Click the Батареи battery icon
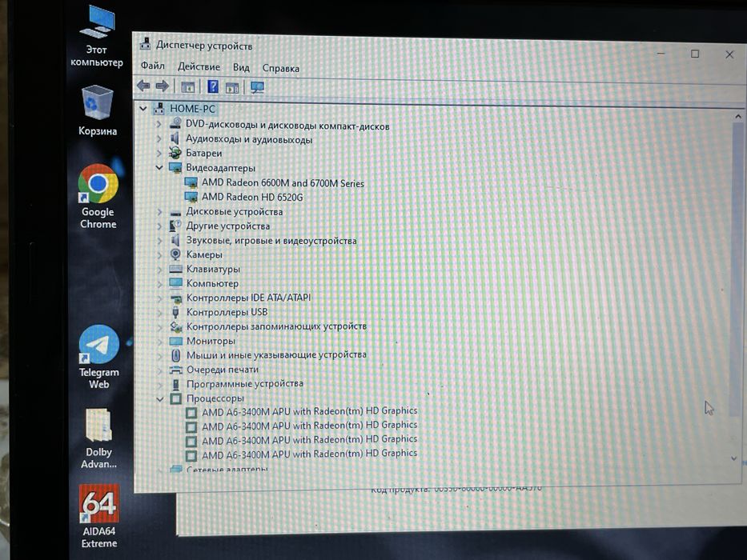 [x=175, y=153]
